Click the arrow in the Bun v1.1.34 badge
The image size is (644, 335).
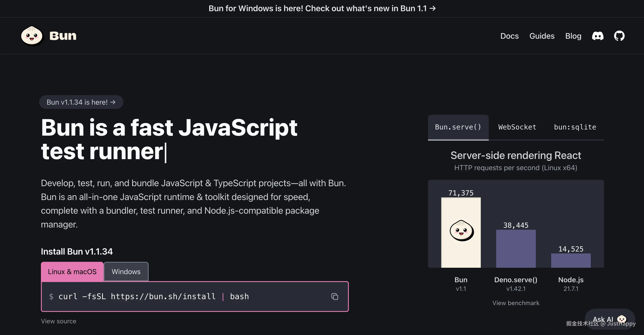click(x=113, y=102)
